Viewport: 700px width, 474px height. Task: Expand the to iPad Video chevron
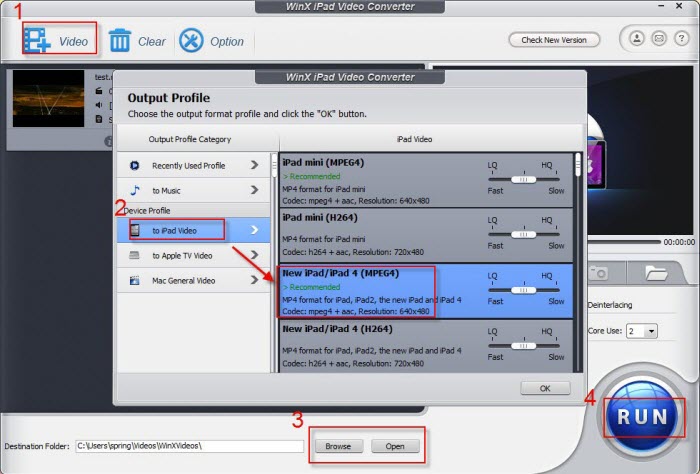click(254, 230)
